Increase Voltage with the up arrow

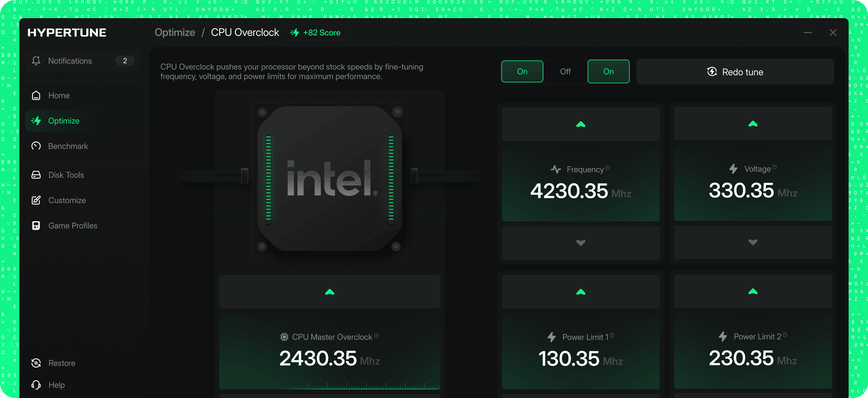coord(753,124)
